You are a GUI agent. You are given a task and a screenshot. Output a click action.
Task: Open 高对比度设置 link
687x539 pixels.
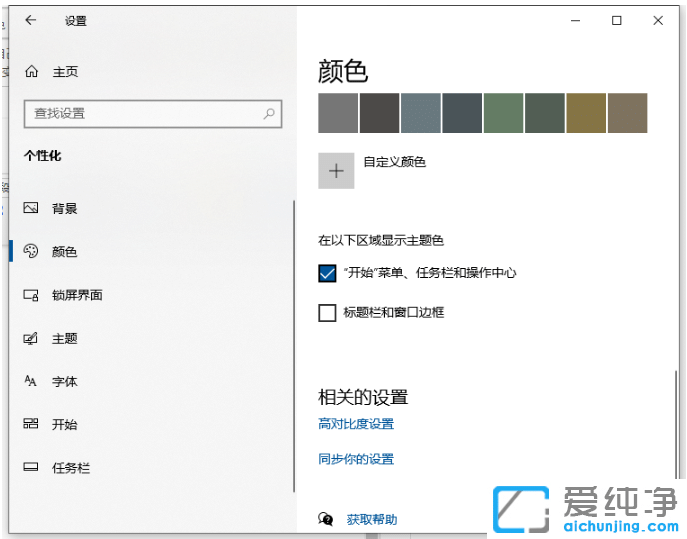[x=356, y=424]
